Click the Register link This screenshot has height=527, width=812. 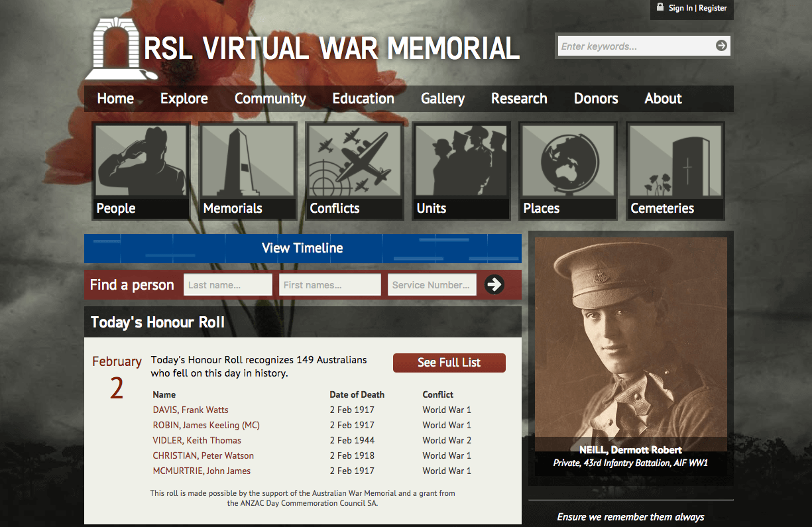tap(713, 8)
